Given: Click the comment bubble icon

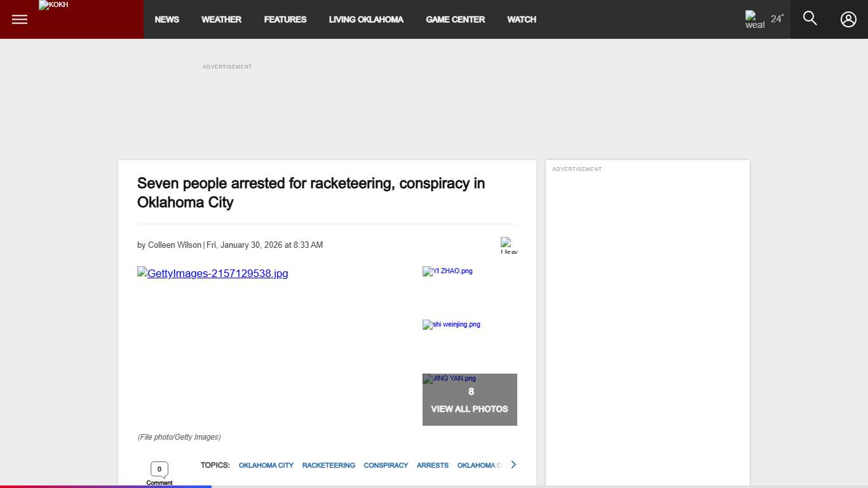Looking at the screenshot, I should 159,470.
